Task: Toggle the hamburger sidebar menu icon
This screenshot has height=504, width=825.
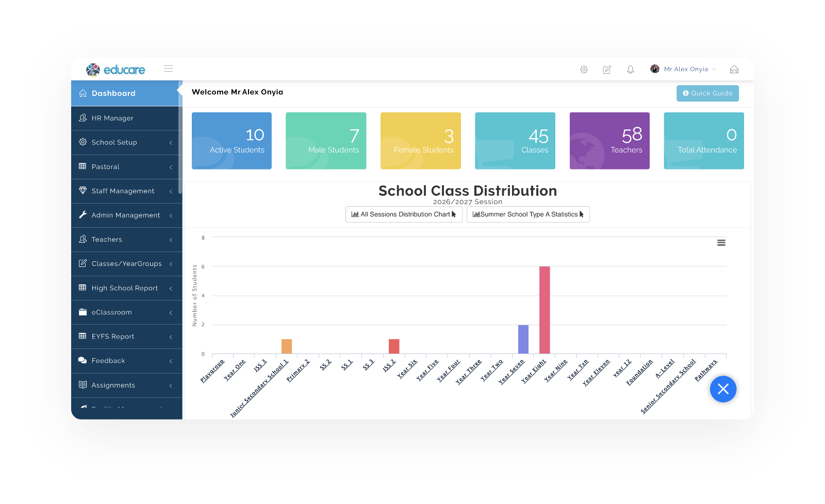Action: [x=168, y=69]
